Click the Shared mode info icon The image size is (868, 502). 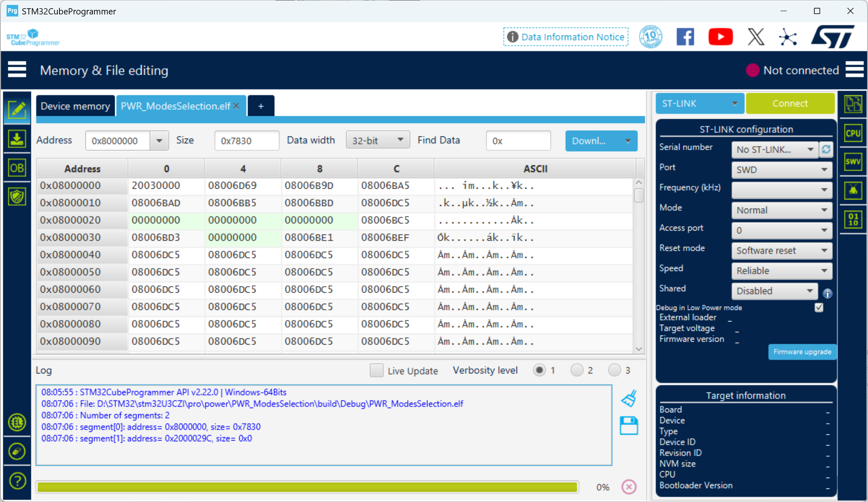tap(828, 293)
